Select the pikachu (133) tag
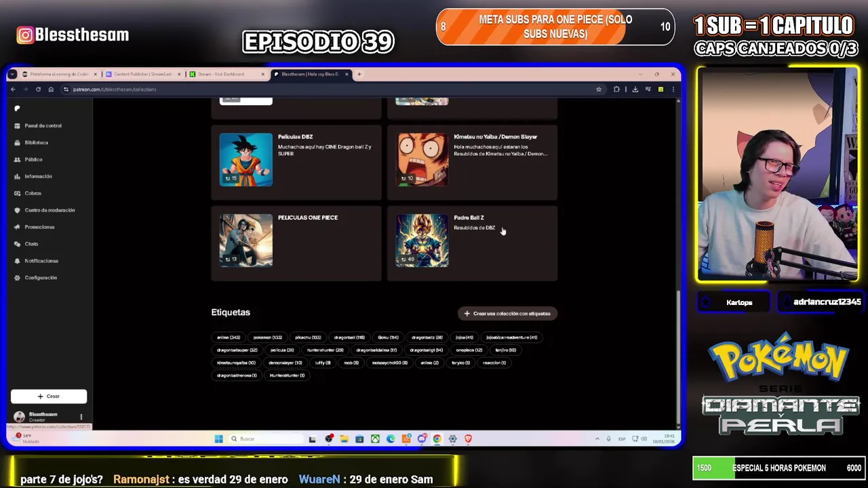 [308, 338]
